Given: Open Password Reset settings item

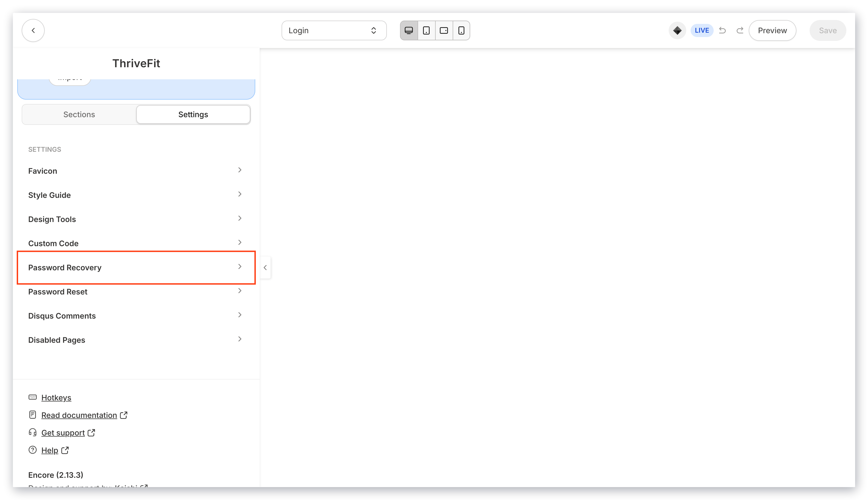Looking at the screenshot, I should click(136, 291).
